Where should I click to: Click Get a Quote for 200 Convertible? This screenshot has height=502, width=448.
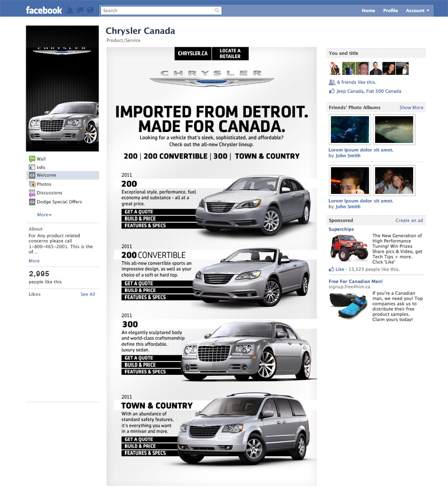point(157,283)
